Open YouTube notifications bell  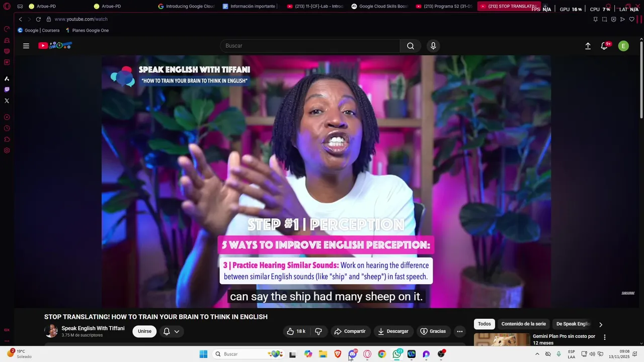tap(604, 46)
